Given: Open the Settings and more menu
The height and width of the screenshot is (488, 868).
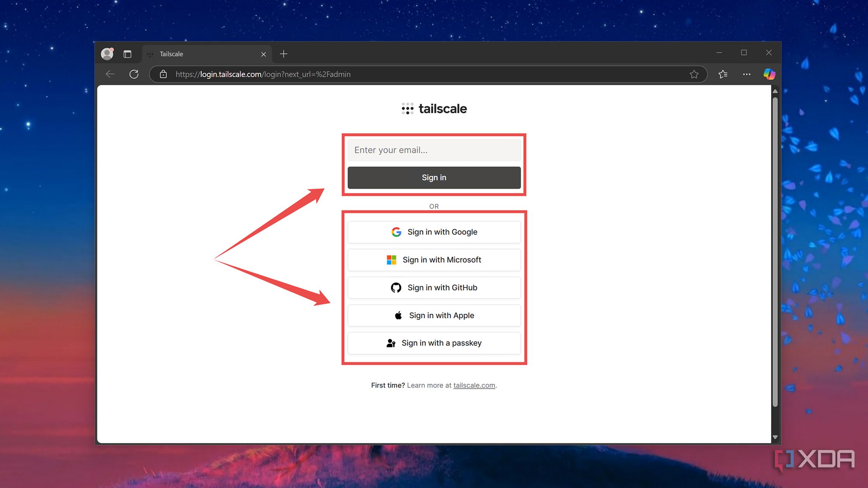Looking at the screenshot, I should click(x=746, y=74).
